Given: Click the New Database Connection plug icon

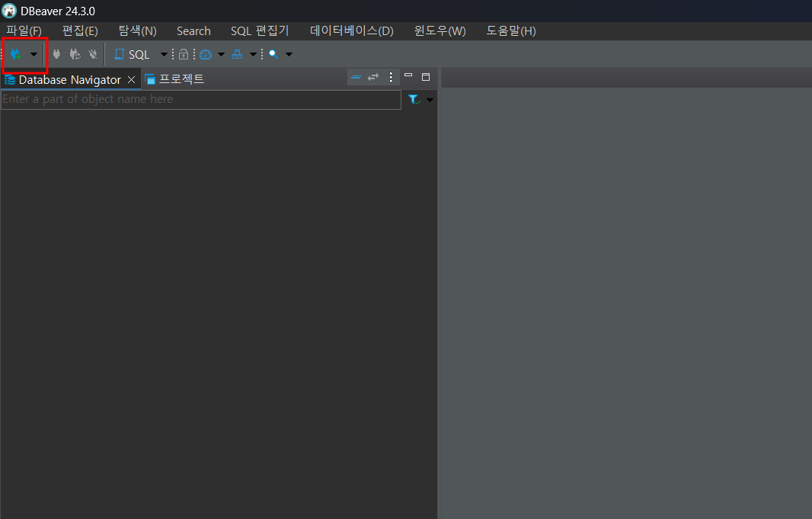Looking at the screenshot, I should point(15,54).
